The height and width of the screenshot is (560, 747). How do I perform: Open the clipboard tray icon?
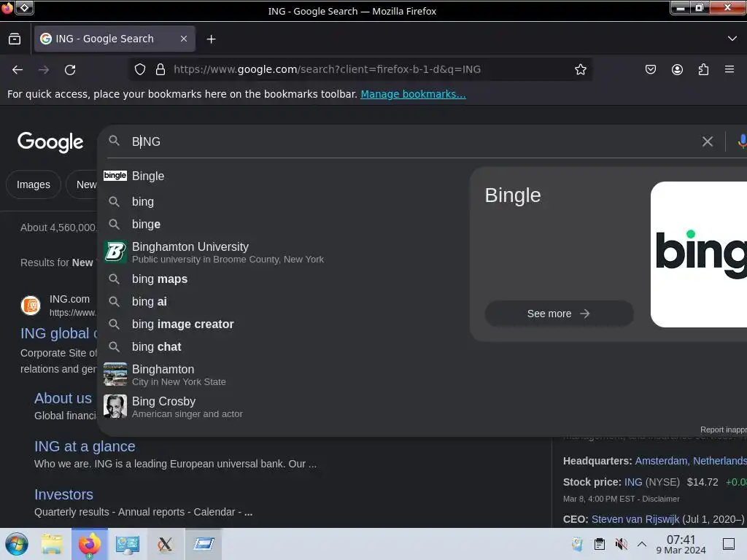(x=600, y=544)
